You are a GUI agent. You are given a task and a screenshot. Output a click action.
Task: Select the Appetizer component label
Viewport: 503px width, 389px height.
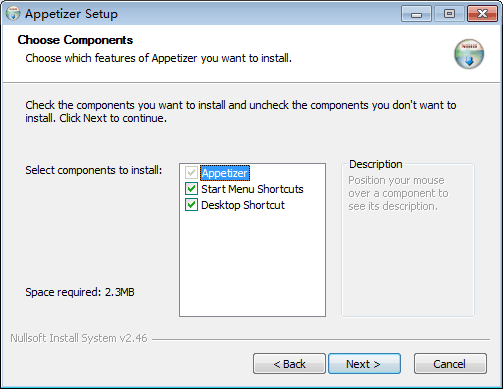(x=225, y=173)
